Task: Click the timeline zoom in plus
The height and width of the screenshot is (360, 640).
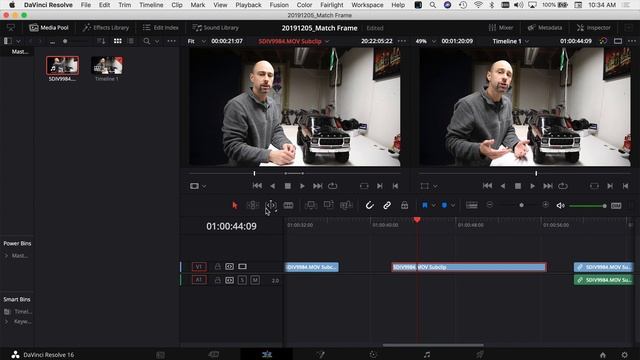Action: tap(545, 205)
